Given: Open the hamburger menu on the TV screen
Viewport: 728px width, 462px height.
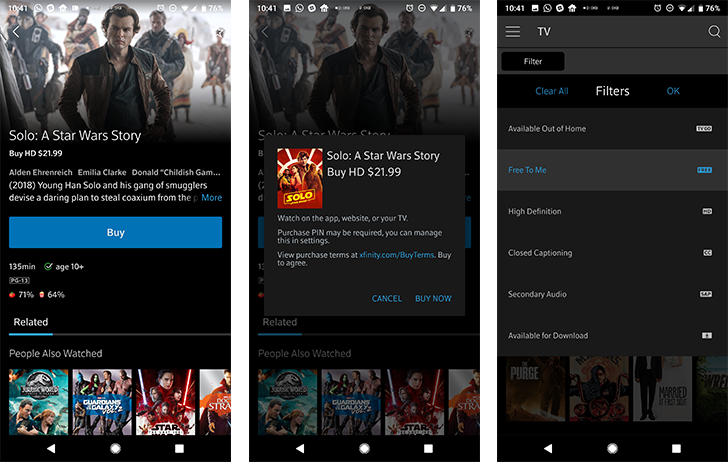Looking at the screenshot, I should click(513, 32).
